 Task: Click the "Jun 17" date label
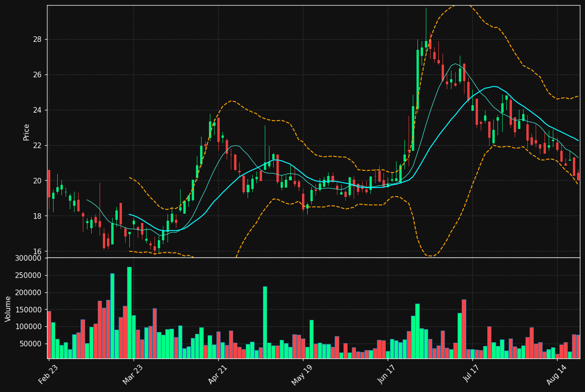387,374
